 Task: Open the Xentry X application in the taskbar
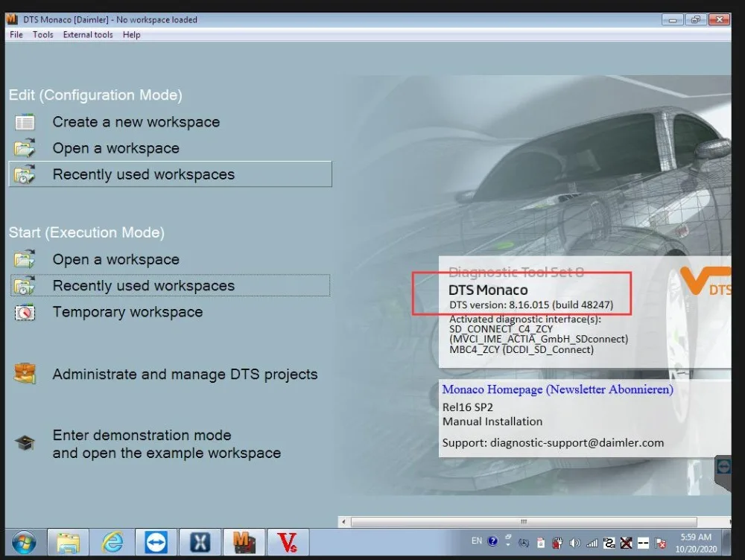coord(200,542)
